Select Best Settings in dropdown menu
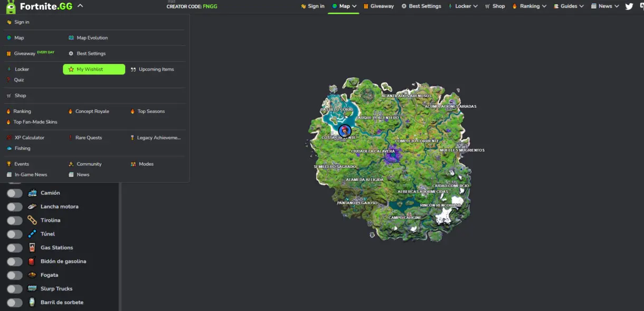The height and width of the screenshot is (311, 644). [x=87, y=53]
